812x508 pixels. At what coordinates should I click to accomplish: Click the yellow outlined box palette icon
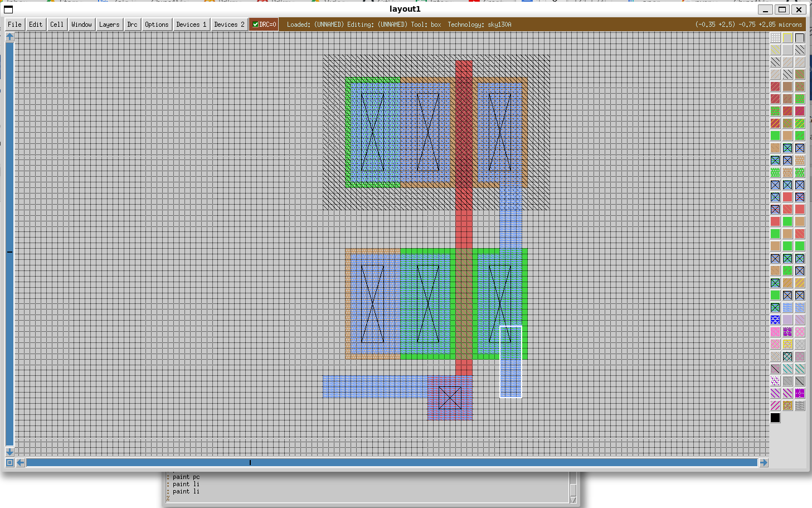pos(787,38)
